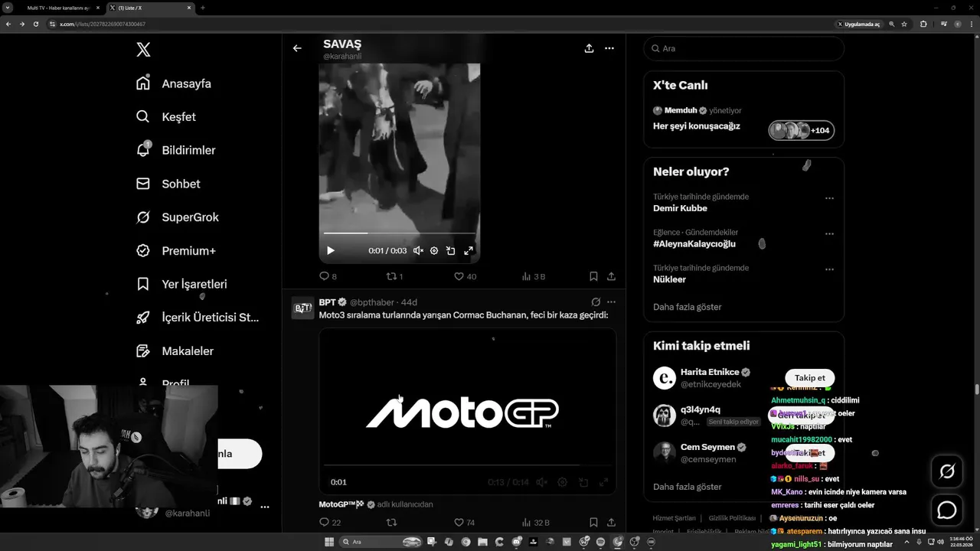Reload the page in browser
The height and width of the screenshot is (551, 980).
[x=36, y=24]
